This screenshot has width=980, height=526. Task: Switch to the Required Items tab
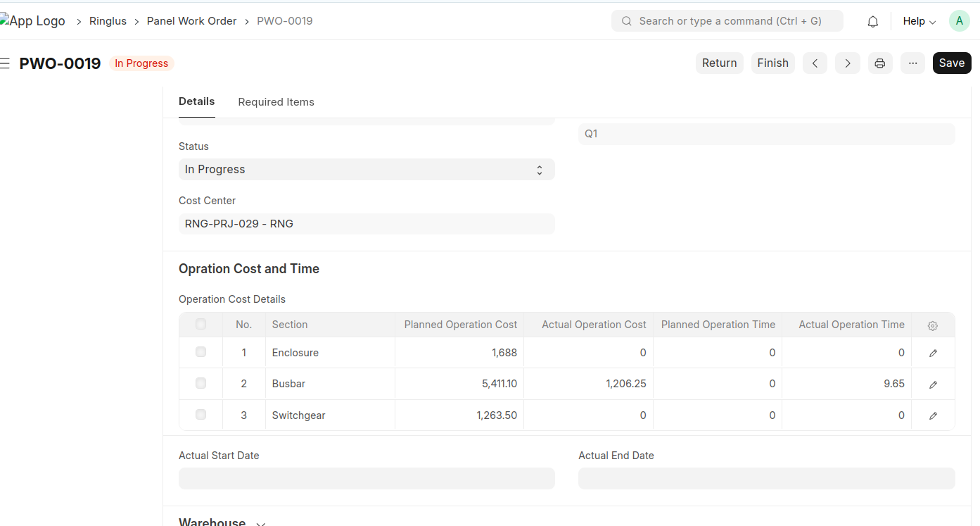(276, 102)
